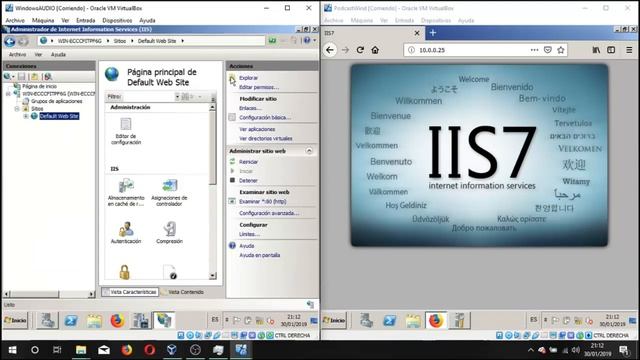Viewport: 640px width, 360px height.
Task: Open Archivo menu in WindowsAUDIO VirtualBox
Action: [15, 20]
